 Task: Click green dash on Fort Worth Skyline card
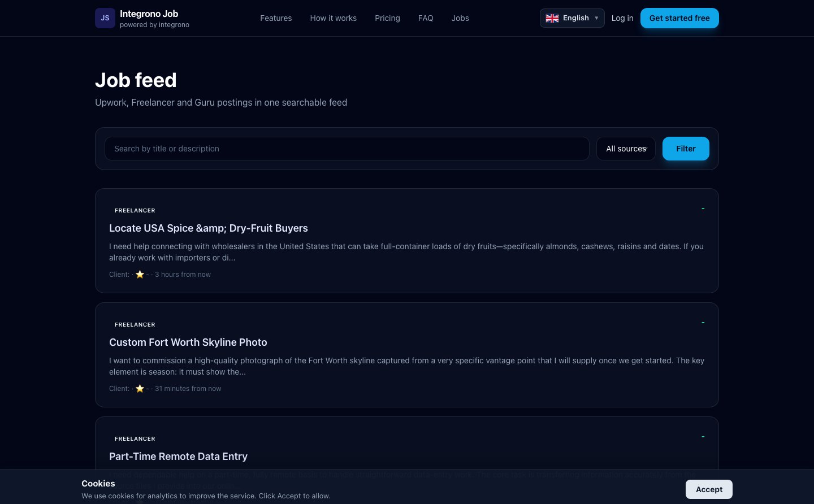click(703, 323)
